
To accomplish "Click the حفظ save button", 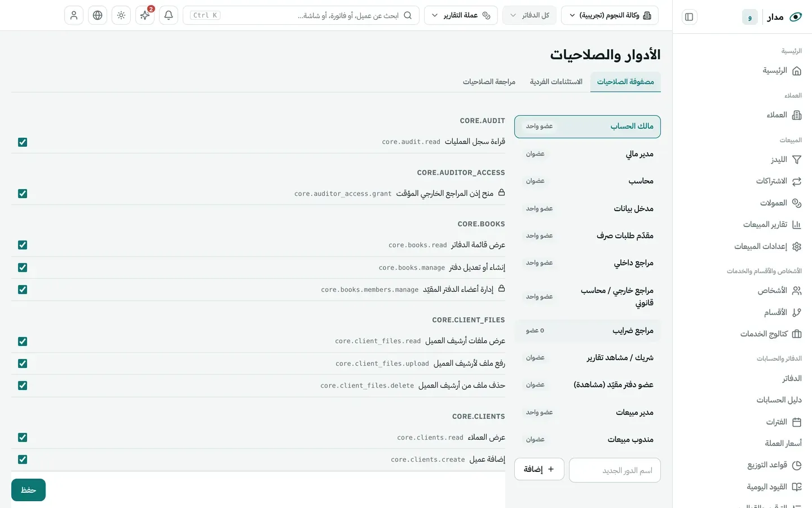I will (28, 490).
